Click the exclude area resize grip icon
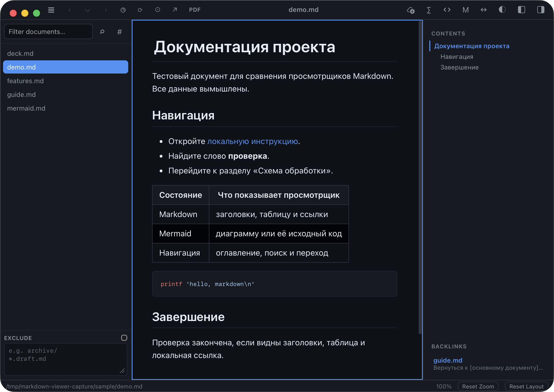The image size is (554, 392). point(122,371)
